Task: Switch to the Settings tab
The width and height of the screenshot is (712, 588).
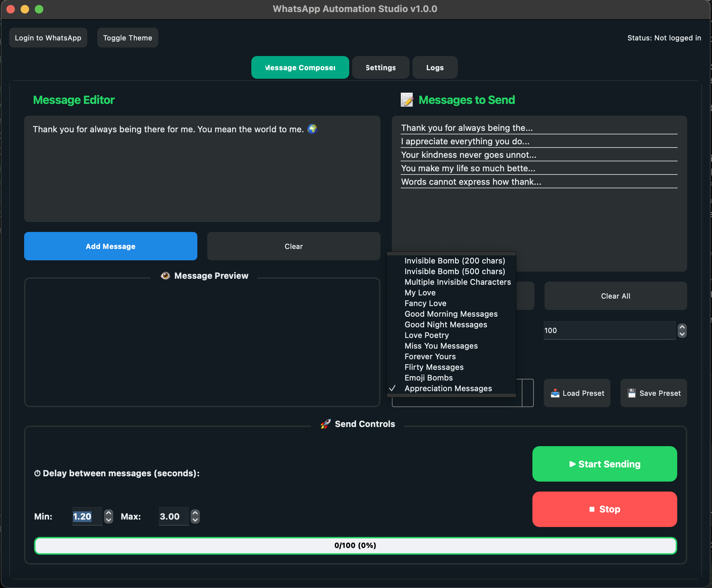Action: (380, 67)
